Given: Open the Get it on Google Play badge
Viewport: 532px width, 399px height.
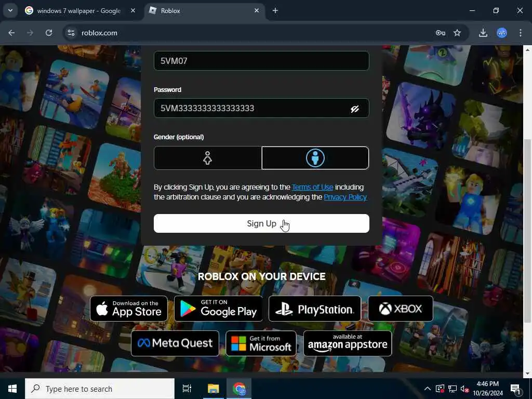Looking at the screenshot, I should 218,309.
